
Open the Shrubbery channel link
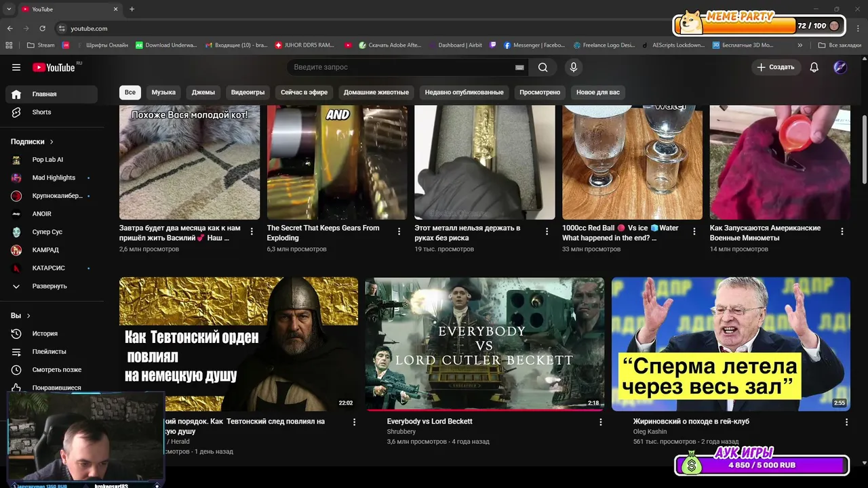[401, 432]
